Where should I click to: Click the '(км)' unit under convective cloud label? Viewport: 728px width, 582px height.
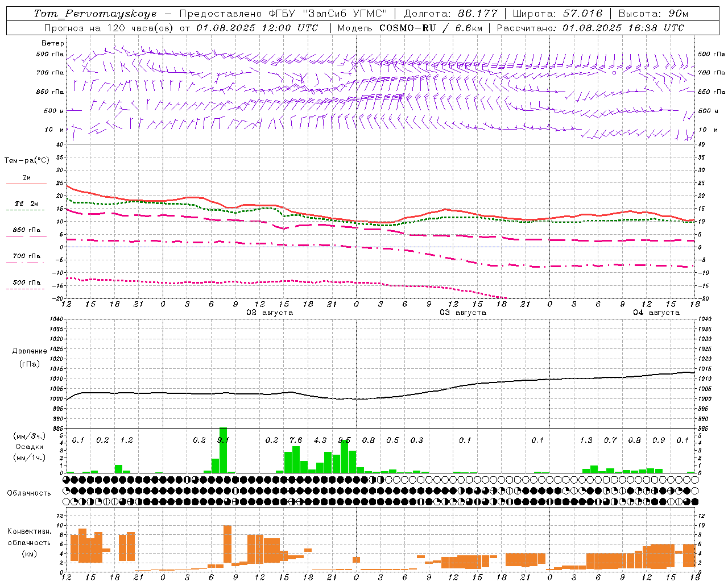pyautogui.click(x=30, y=554)
